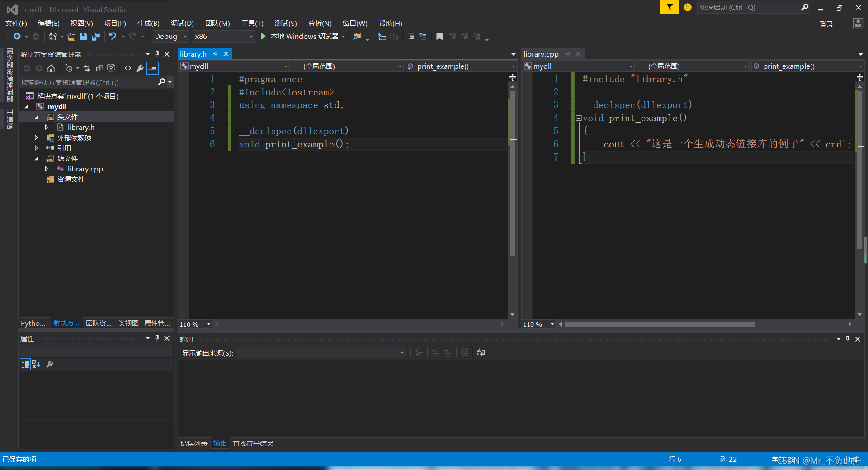Open the 生成(B) menu
Viewport: 868px width, 470px height.
(148, 24)
